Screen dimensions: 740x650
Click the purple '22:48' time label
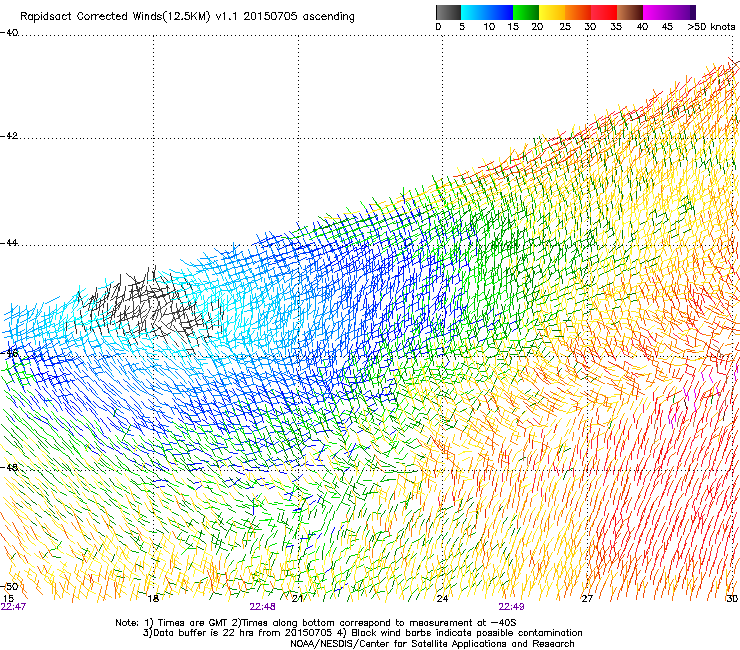(x=262, y=607)
